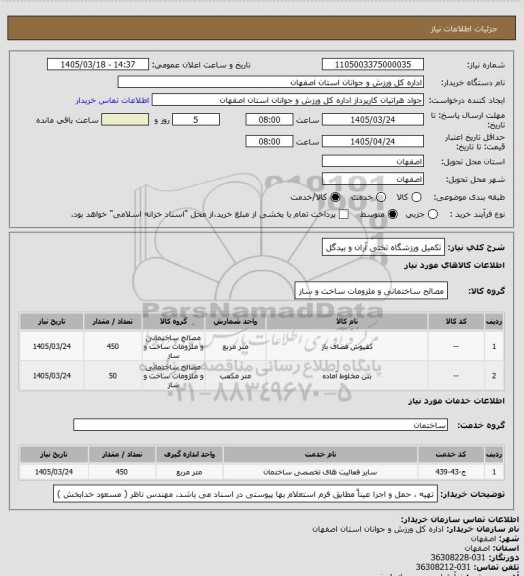Click the service date 1405/03/24 cell
The image size is (524, 576).
pos(54,472)
